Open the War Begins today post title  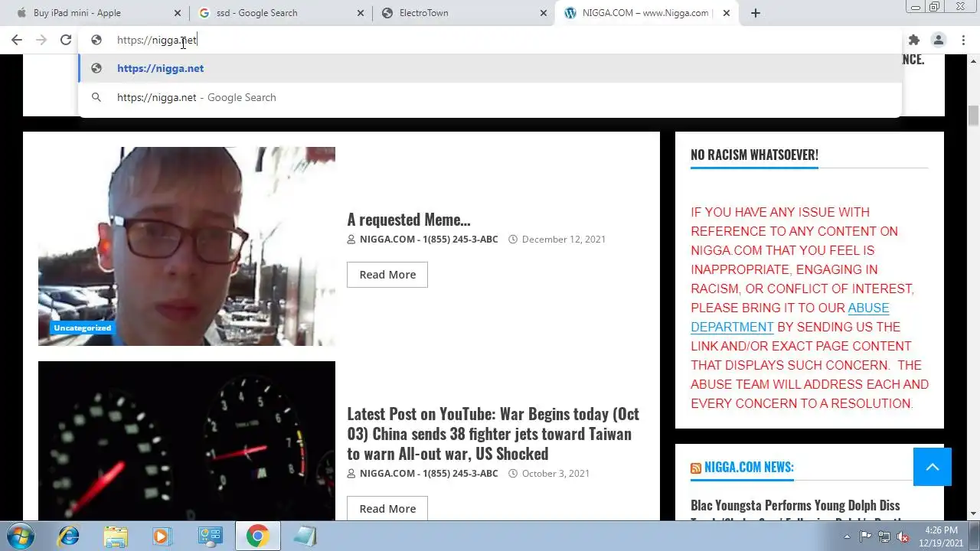(493, 434)
